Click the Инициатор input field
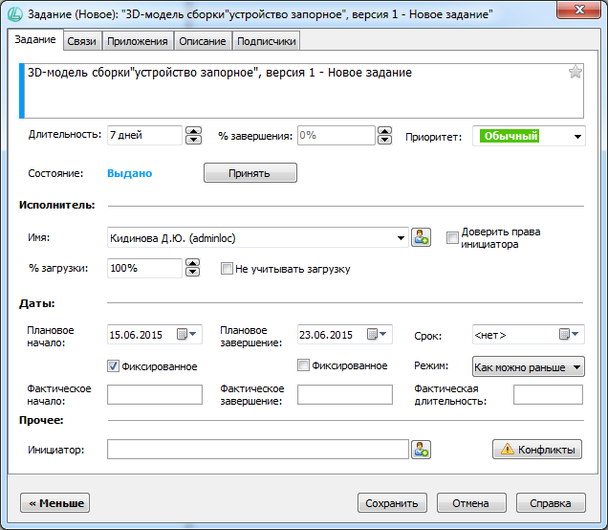Image resolution: width=608 pixels, height=530 pixels. (258, 449)
